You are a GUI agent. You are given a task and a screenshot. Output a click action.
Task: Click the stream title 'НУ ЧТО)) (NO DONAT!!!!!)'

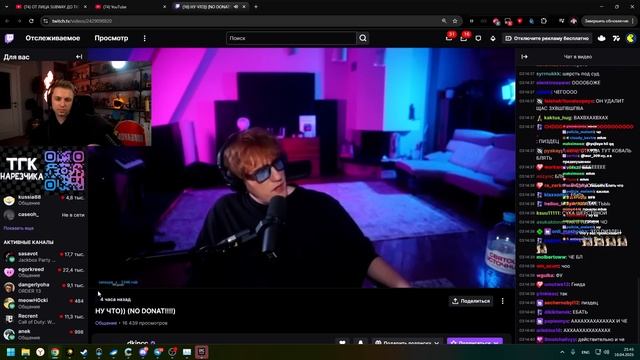click(135, 311)
